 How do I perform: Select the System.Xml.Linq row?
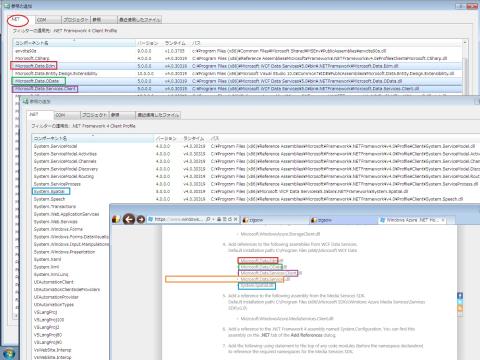tap(71, 274)
